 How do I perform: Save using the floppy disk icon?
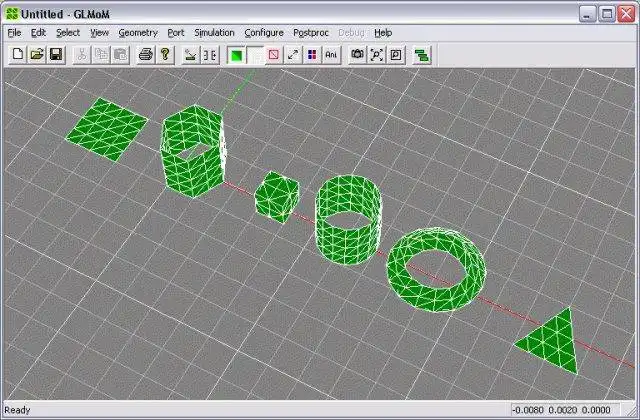pyautogui.click(x=56, y=55)
